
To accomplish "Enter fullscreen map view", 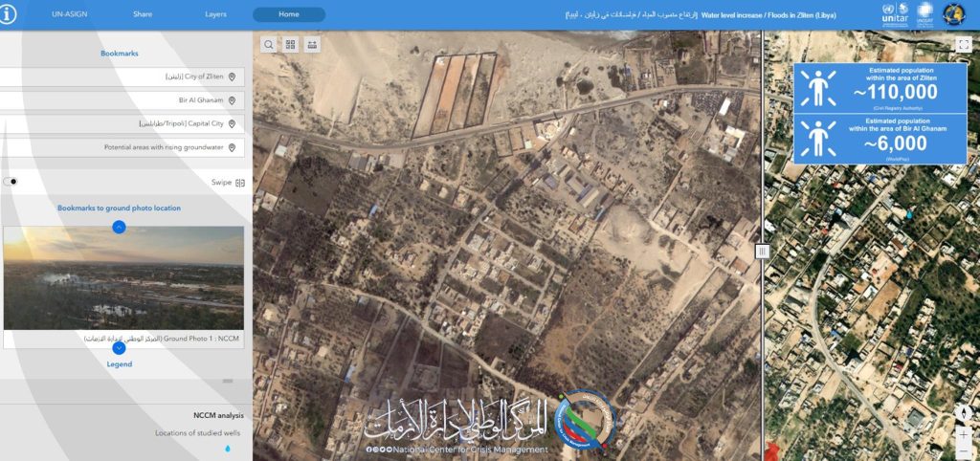I will pyautogui.click(x=963, y=44).
